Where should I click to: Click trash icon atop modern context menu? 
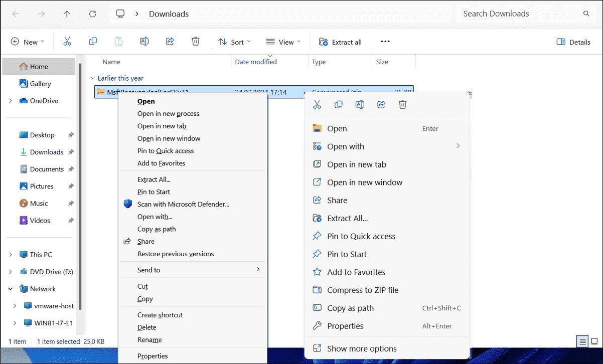tap(402, 104)
